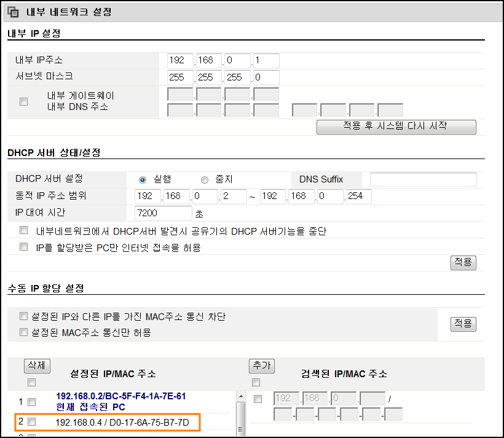Click the IP 대여 시간 7200 field
Viewport: 504px width, 438px height.
click(x=163, y=213)
